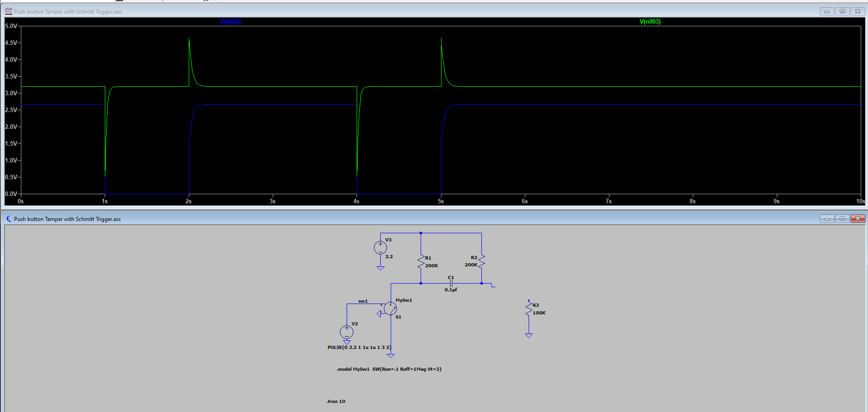This screenshot has height=412, width=868.
Task: Click the MySw1 switch model label
Action: tap(404, 300)
